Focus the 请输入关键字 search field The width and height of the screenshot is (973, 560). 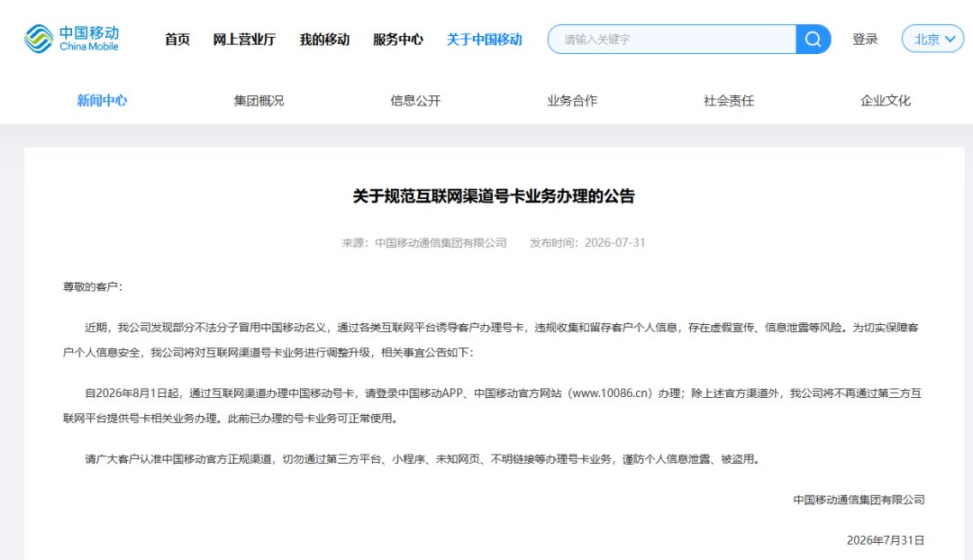[671, 39]
